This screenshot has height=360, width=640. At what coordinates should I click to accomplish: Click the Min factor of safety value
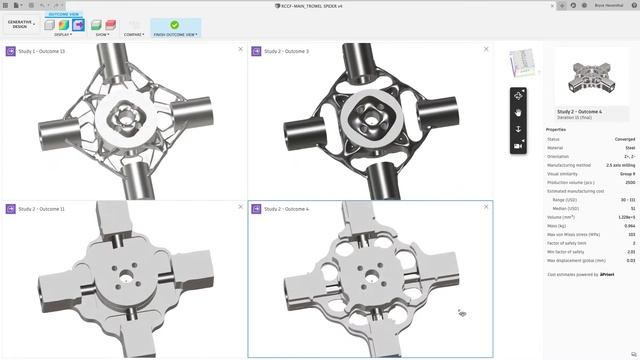click(x=631, y=252)
